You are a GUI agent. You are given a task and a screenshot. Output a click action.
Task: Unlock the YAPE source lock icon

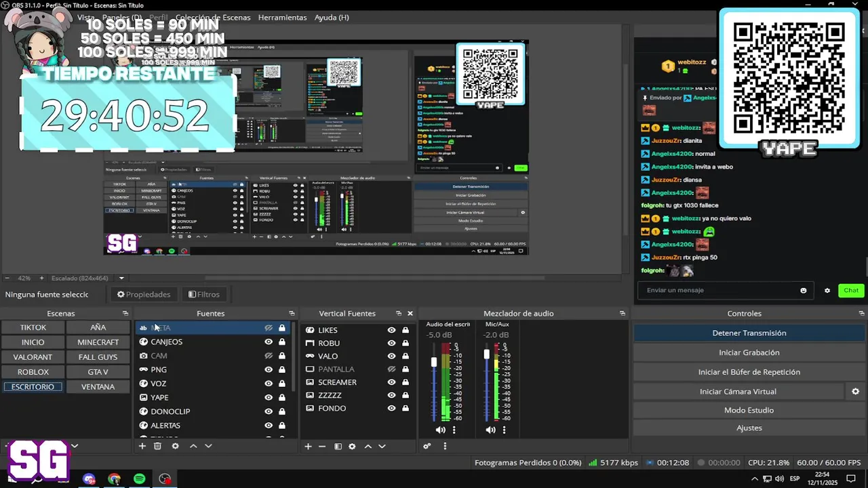282,397
